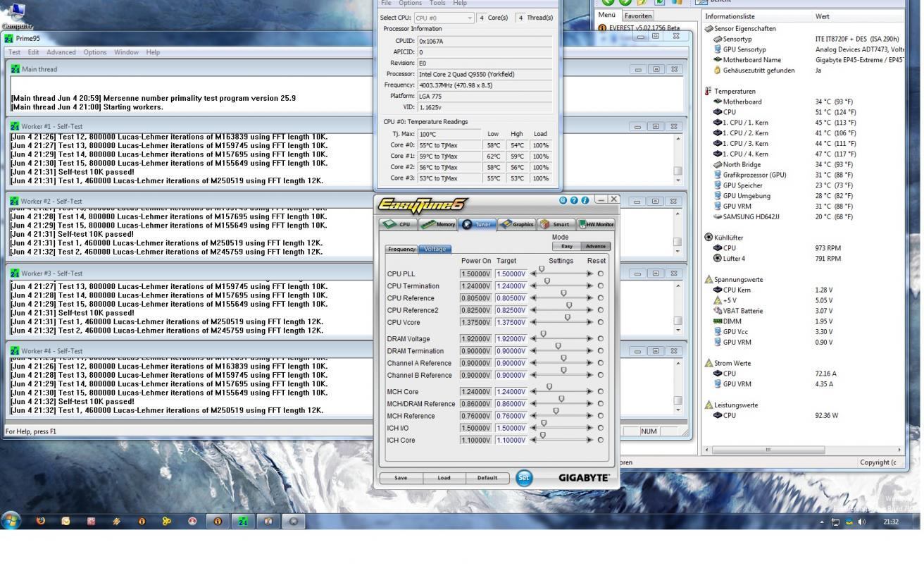This screenshot has height=578, width=924.
Task: Click Strom Werte warning icon in Everest
Action: click(x=709, y=363)
